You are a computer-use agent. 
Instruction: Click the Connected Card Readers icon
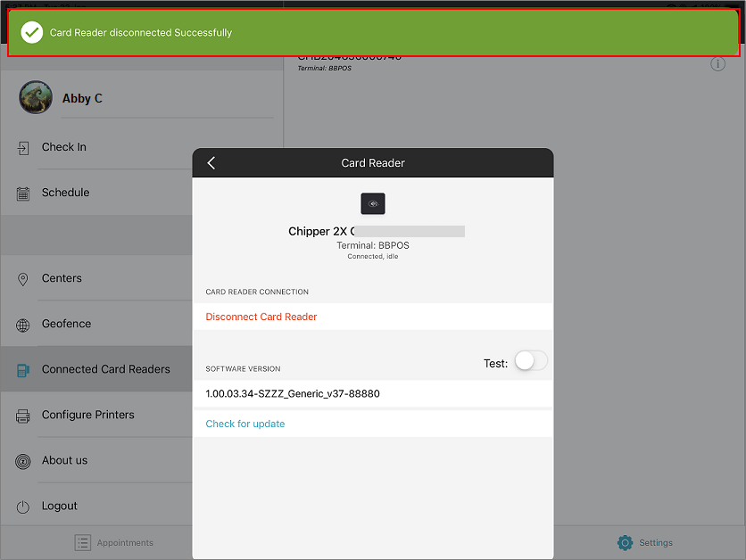pyautogui.click(x=23, y=370)
